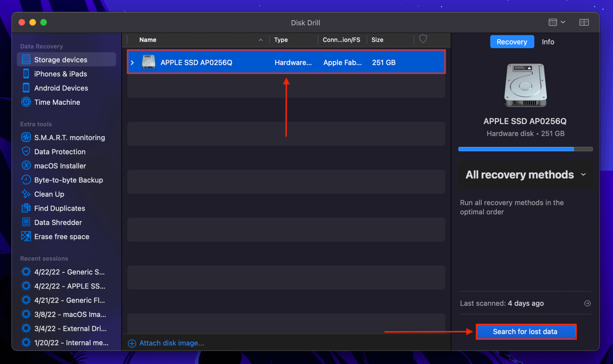Click the arrow icon beside Last scanned

[588, 303]
